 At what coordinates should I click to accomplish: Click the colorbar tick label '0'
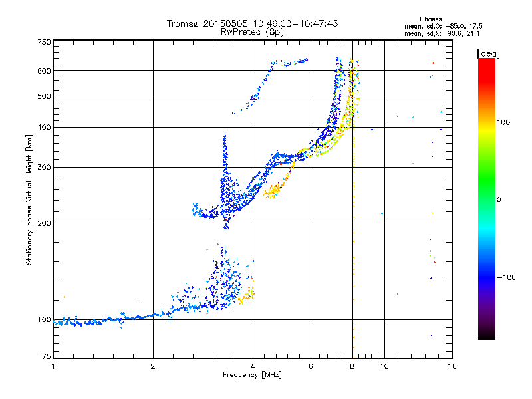click(499, 199)
